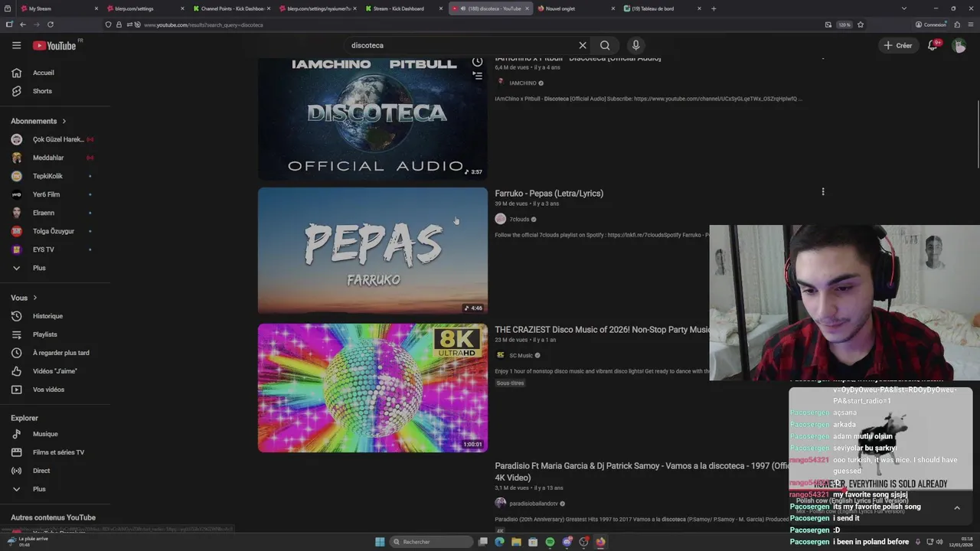Open the IAMCHINO channel link
This screenshot has height=551, width=980.
pyautogui.click(x=523, y=83)
